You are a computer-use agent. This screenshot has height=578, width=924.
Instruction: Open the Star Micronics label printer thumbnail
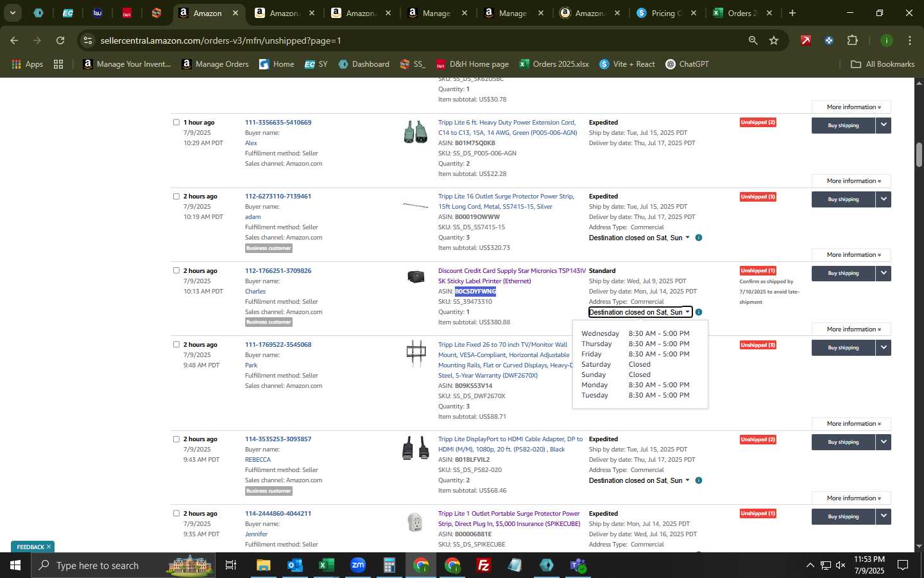[416, 277]
